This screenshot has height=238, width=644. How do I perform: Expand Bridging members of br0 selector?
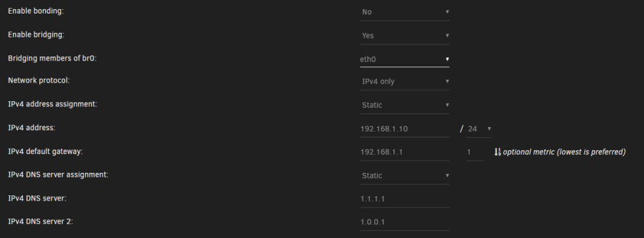(x=404, y=59)
